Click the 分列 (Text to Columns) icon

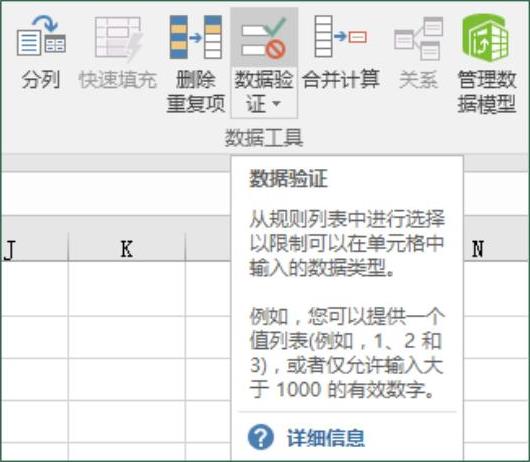click(x=41, y=37)
